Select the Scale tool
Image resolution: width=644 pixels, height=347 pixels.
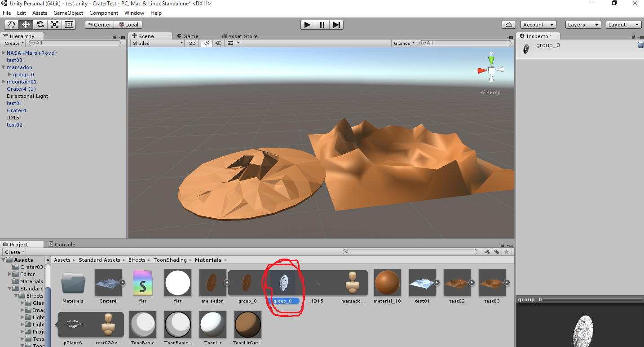pyautogui.click(x=54, y=25)
